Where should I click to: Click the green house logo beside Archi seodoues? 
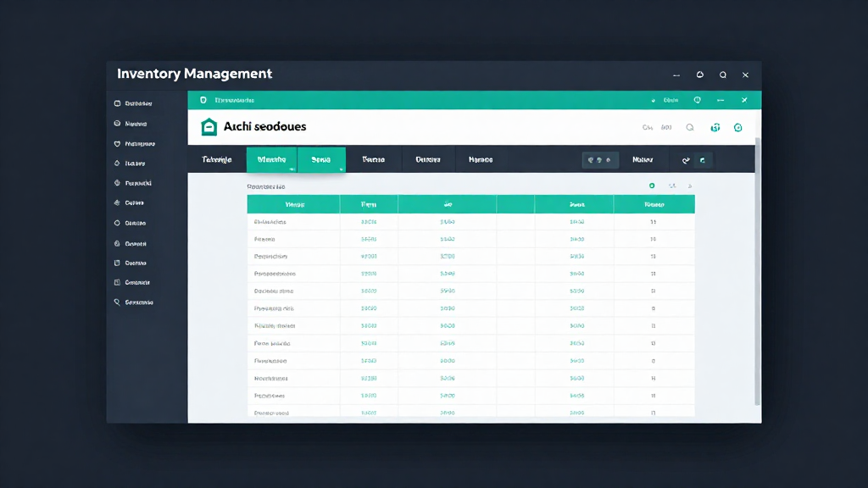point(209,127)
